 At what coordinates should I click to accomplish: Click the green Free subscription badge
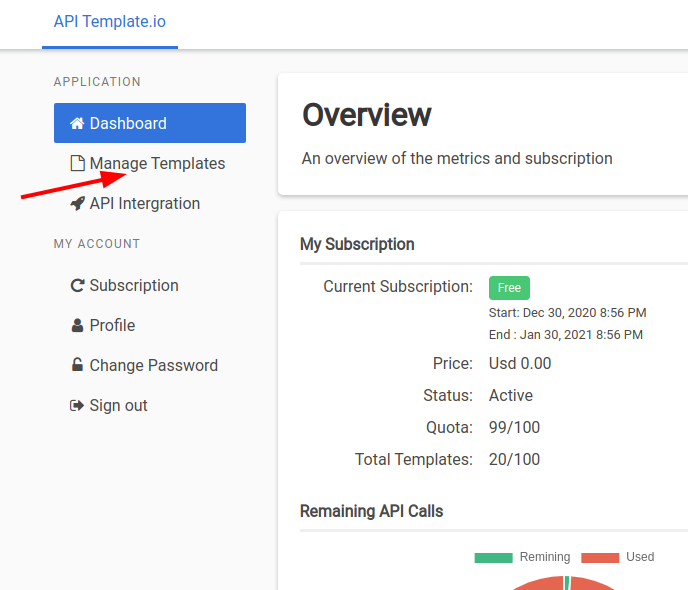509,288
